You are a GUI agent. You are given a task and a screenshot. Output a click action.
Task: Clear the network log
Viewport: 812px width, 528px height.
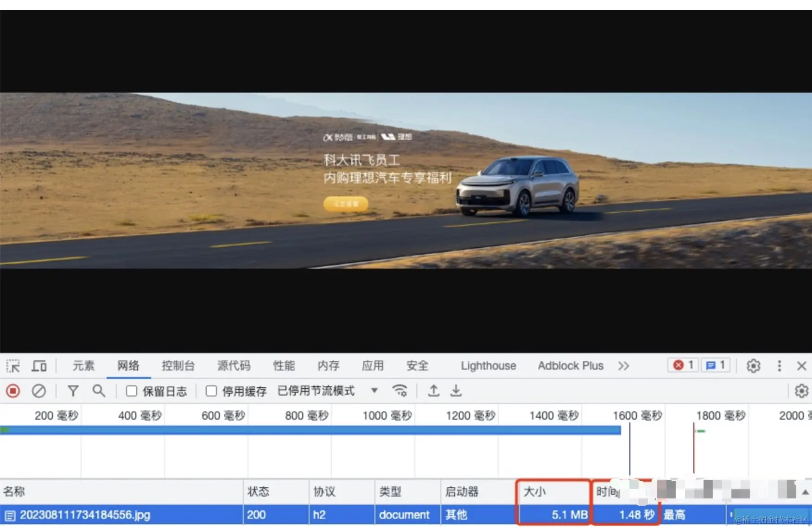[39, 391]
